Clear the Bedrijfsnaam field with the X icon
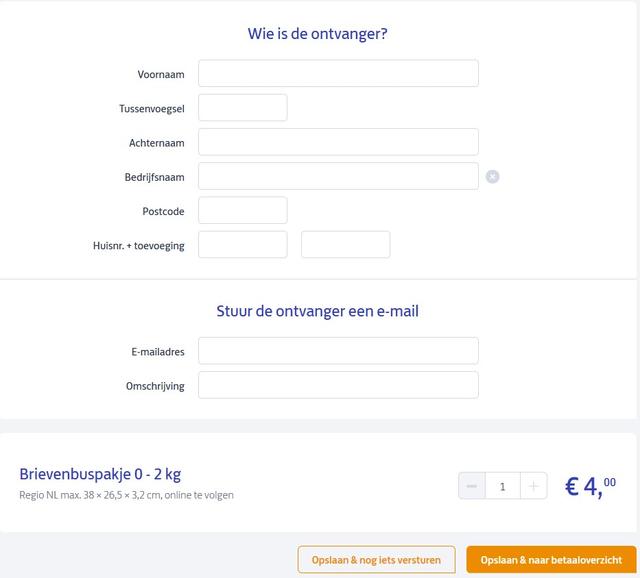Screen dimensions: 640x578 coord(492,177)
